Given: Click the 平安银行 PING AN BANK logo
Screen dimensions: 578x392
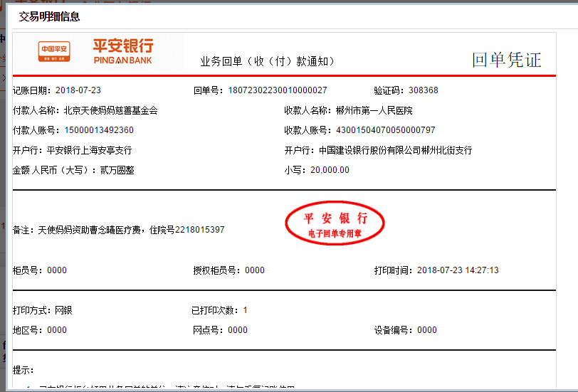Looking at the screenshot, I should click(122, 51).
